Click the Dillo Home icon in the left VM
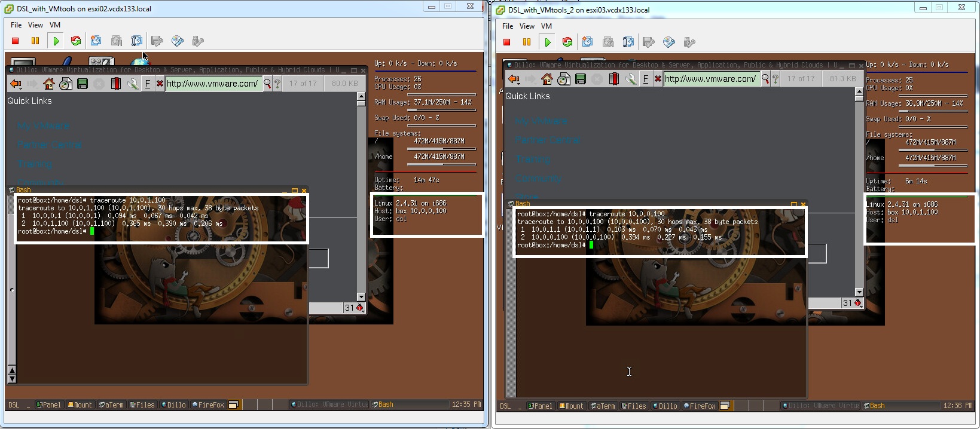 tap(49, 84)
